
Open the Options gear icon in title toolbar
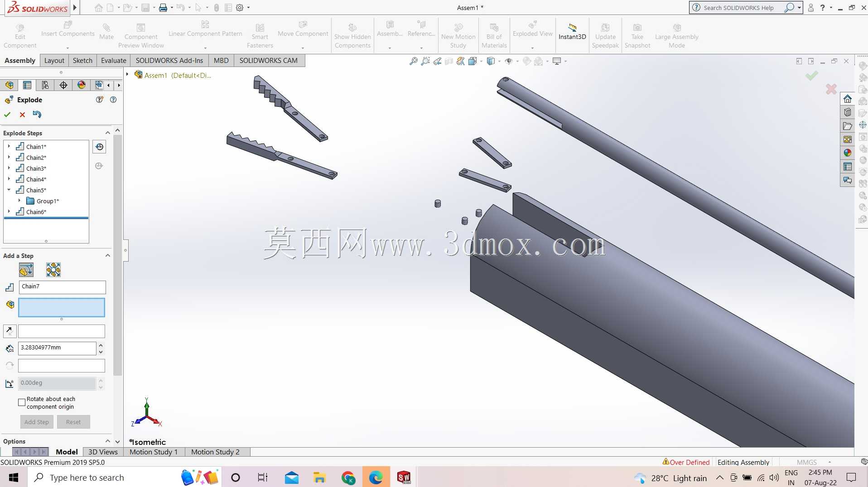click(240, 8)
